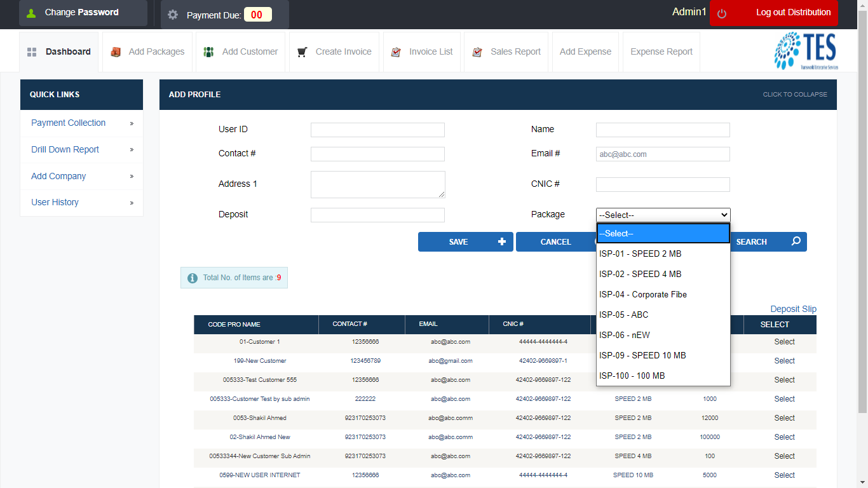
Task: Click into the Address 1 text area
Action: (377, 184)
